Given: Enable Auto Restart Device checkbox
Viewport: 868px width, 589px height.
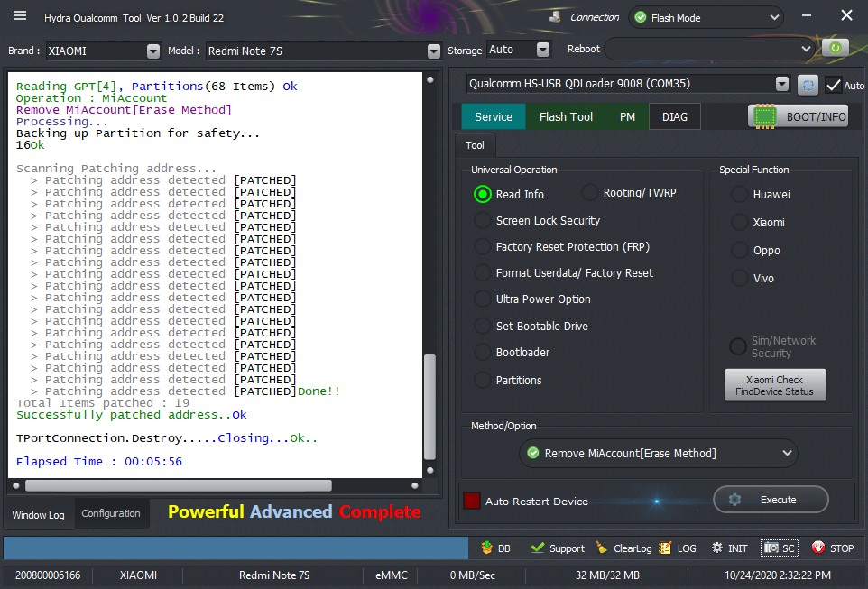Looking at the screenshot, I should tap(471, 501).
